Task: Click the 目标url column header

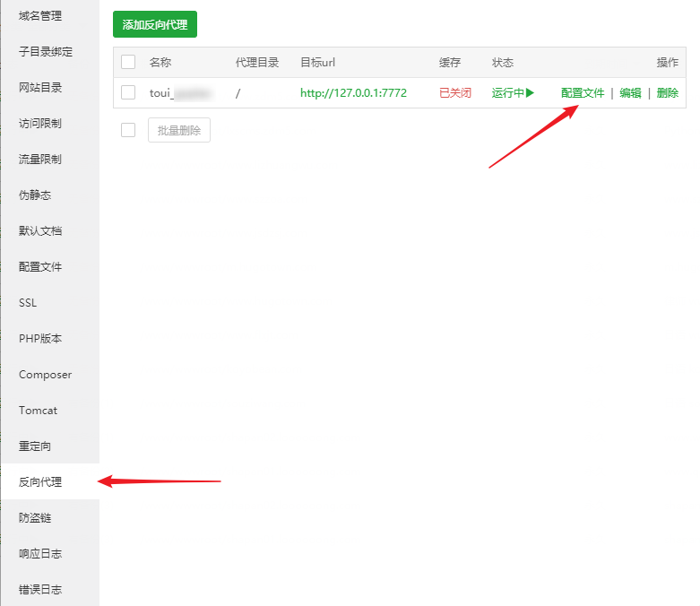Action: tap(317, 63)
